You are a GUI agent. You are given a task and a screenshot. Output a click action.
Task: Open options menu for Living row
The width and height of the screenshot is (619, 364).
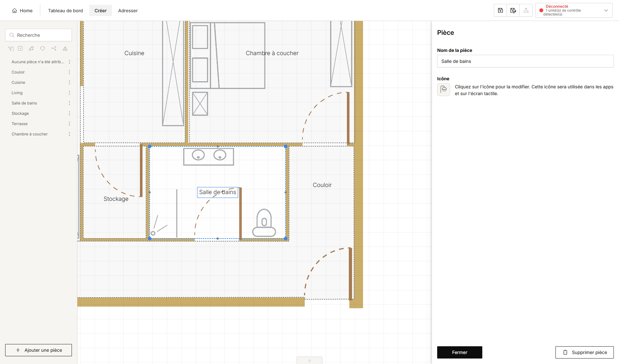(69, 93)
